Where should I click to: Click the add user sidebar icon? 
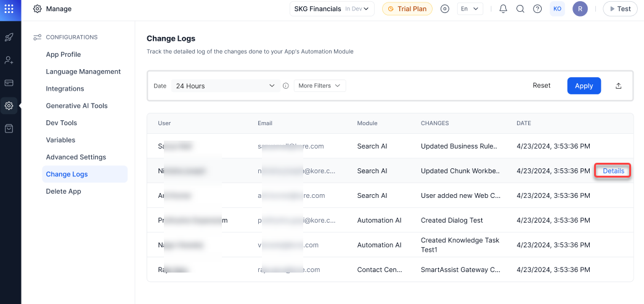[9, 60]
